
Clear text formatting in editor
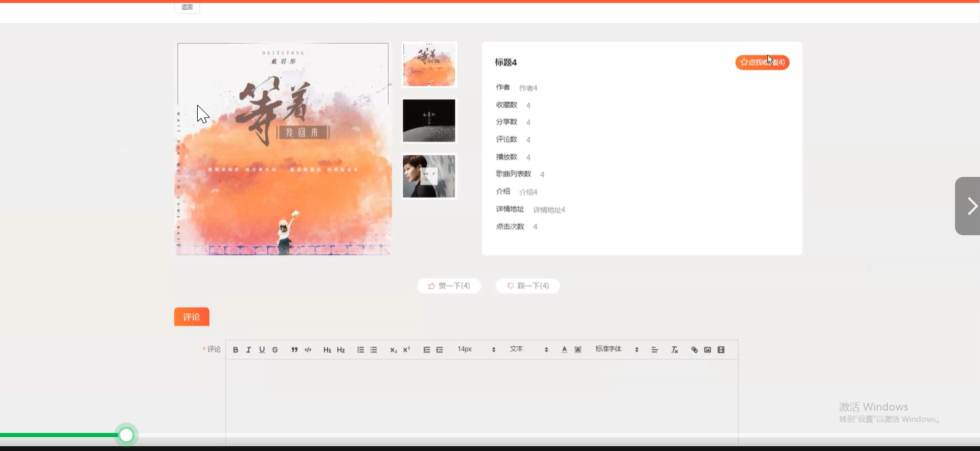(675, 350)
